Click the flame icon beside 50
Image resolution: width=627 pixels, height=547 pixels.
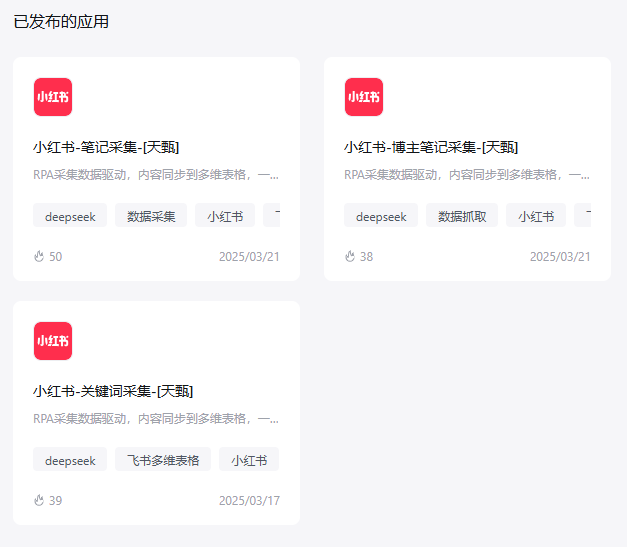point(39,256)
